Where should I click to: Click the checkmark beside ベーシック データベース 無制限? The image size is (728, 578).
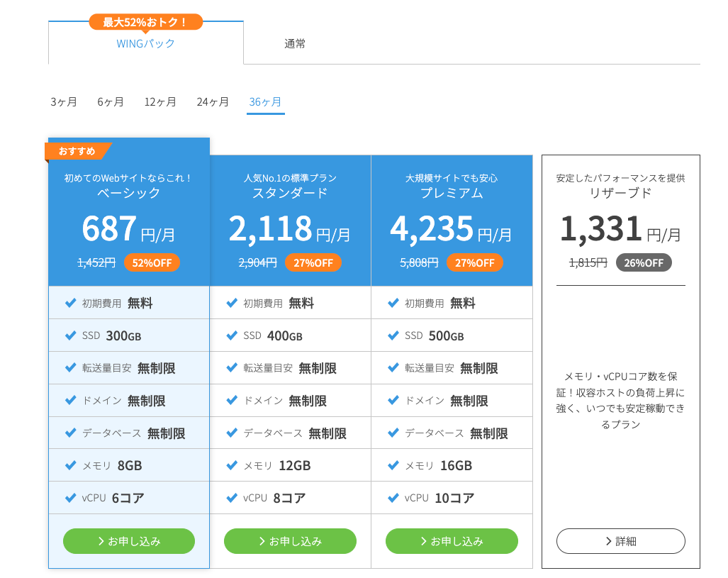(71, 433)
